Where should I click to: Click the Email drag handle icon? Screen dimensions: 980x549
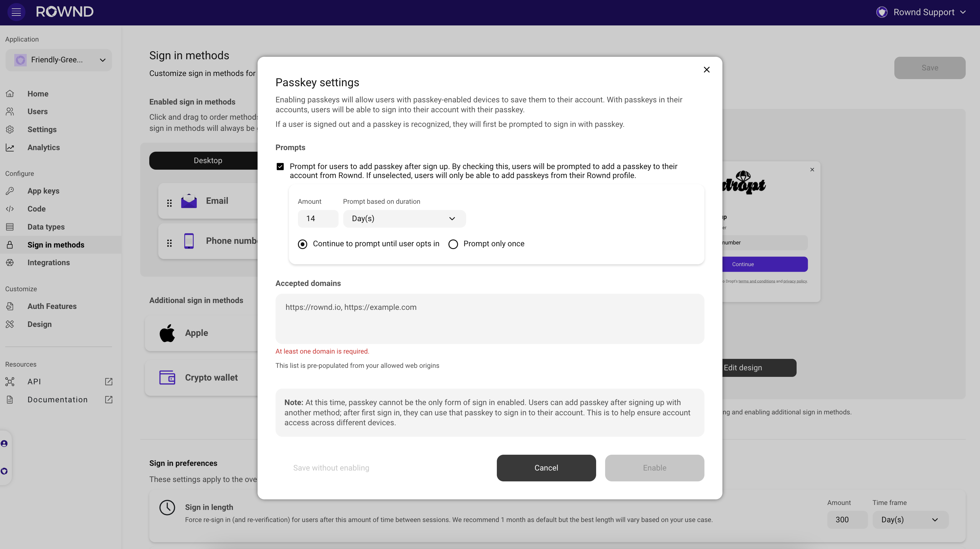[x=169, y=203]
